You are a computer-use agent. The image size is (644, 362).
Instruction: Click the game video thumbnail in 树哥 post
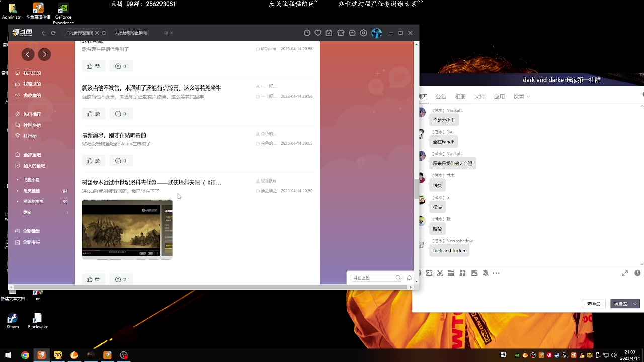click(x=127, y=229)
